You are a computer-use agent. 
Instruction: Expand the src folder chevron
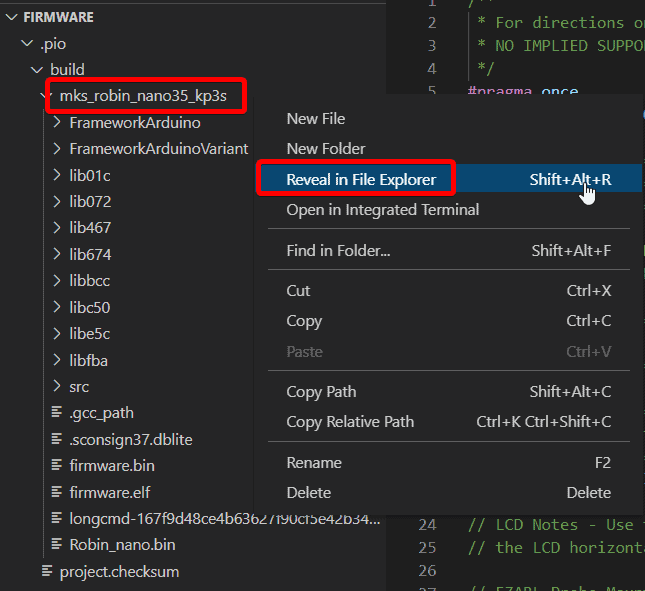click(x=57, y=387)
